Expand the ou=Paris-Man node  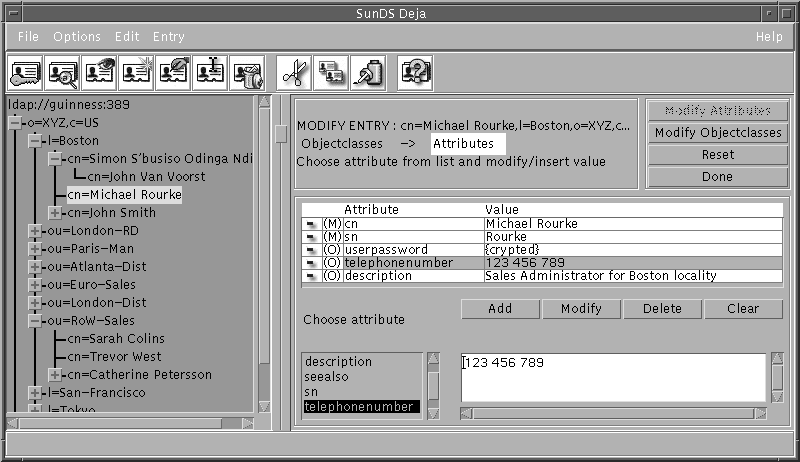[35, 249]
